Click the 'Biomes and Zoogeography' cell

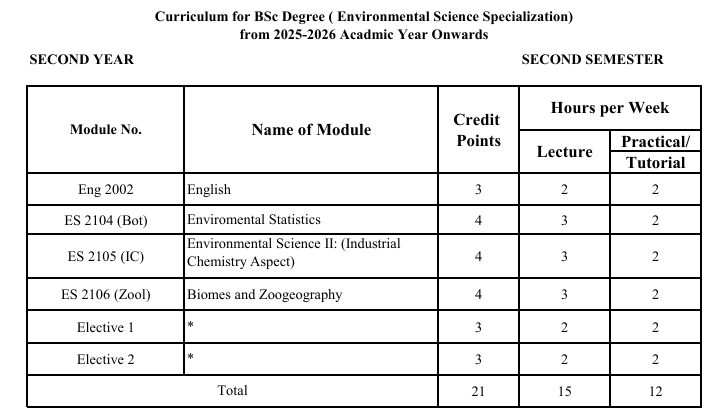[x=311, y=294]
